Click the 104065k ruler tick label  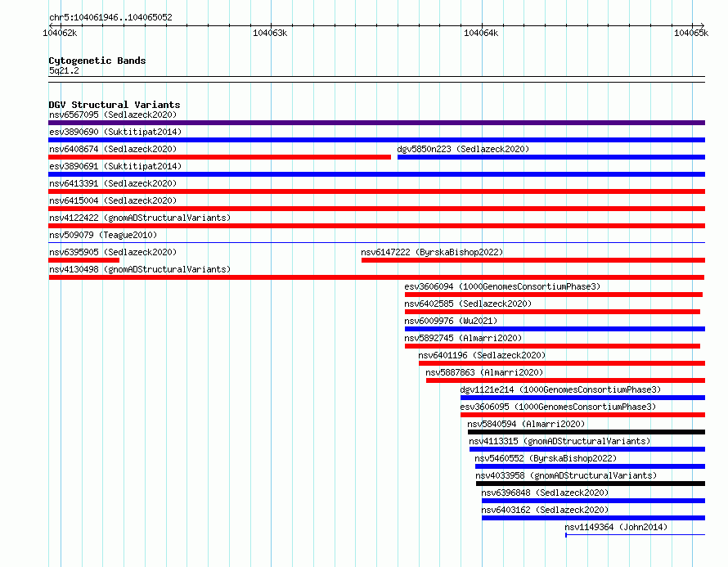[691, 33]
